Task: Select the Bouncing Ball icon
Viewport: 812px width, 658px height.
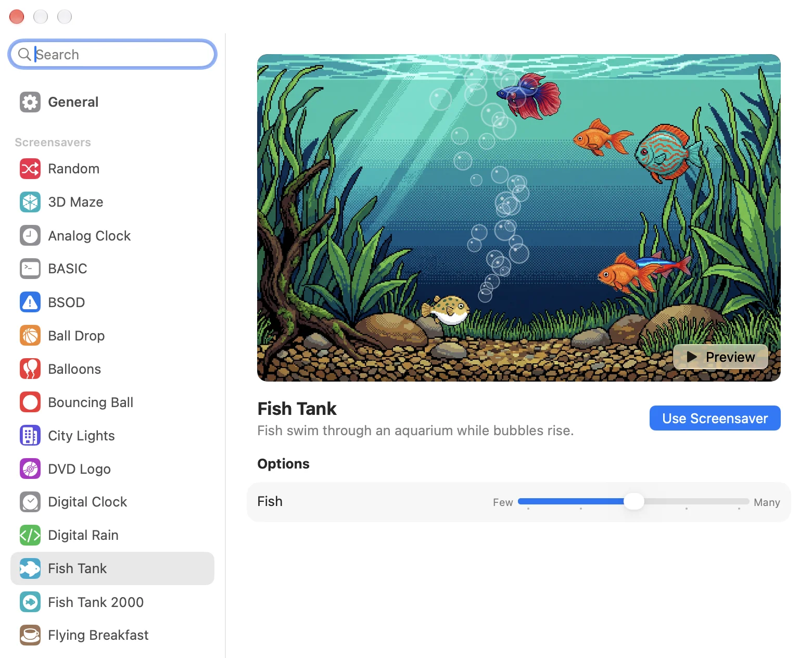Action: 30,402
